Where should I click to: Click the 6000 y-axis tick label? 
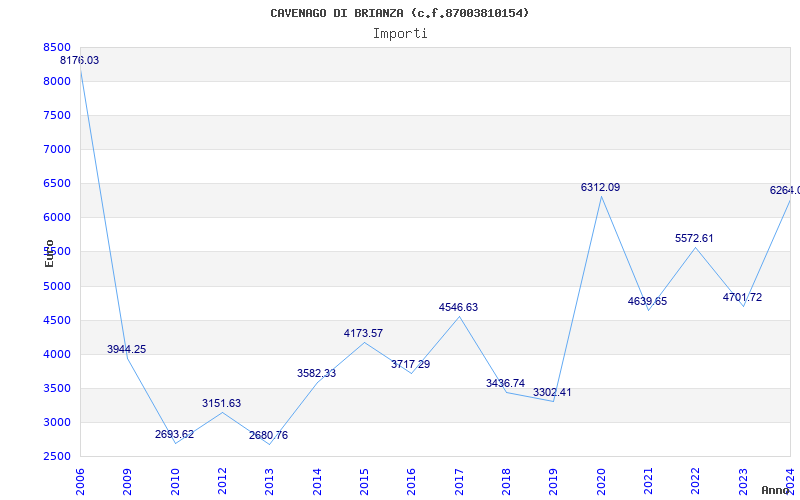tap(57, 217)
